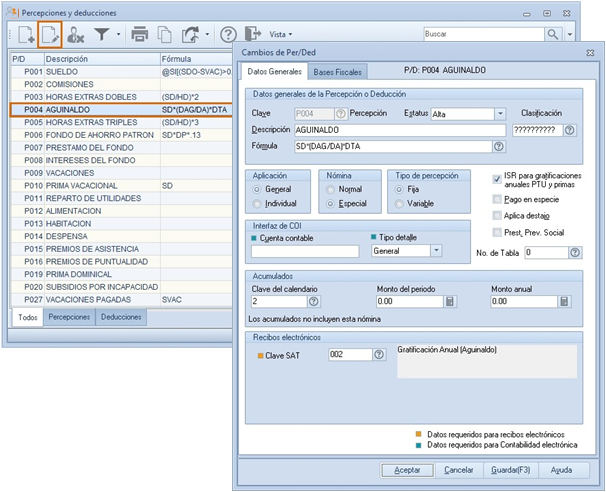
Task: Click the search magnifier icon
Action: coord(553,34)
